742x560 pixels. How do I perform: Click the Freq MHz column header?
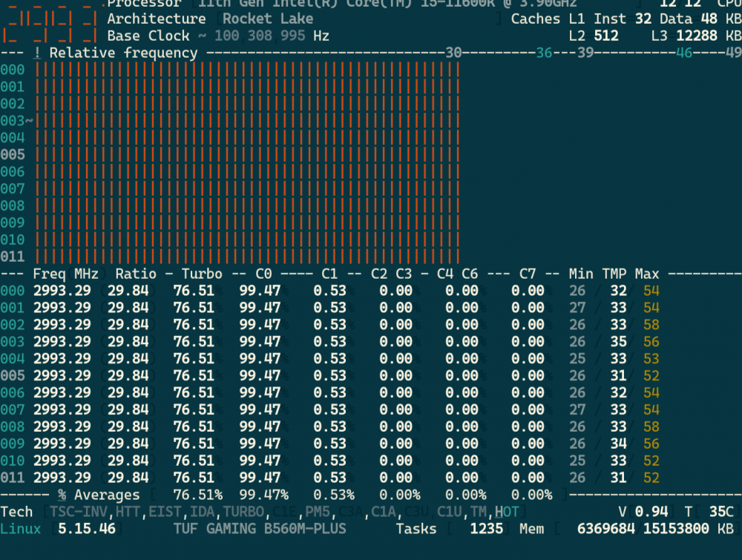[x=66, y=274]
